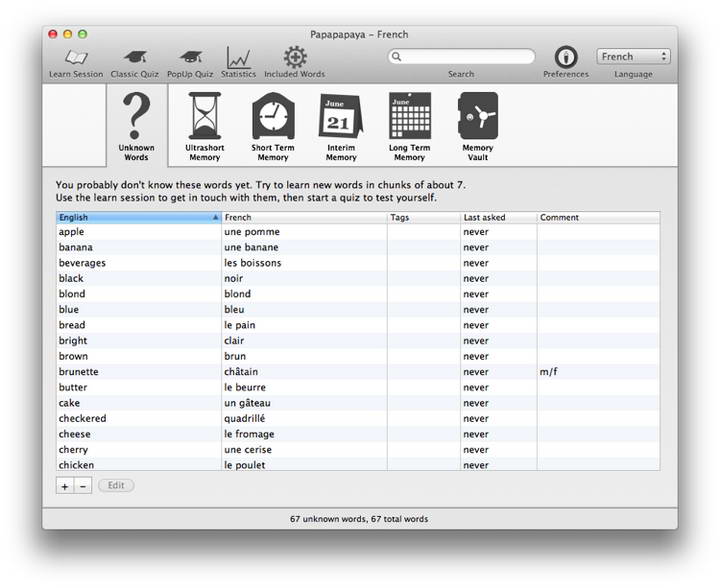720x588 pixels.
Task: Switch to the Unknown Words tab
Action: [136, 126]
